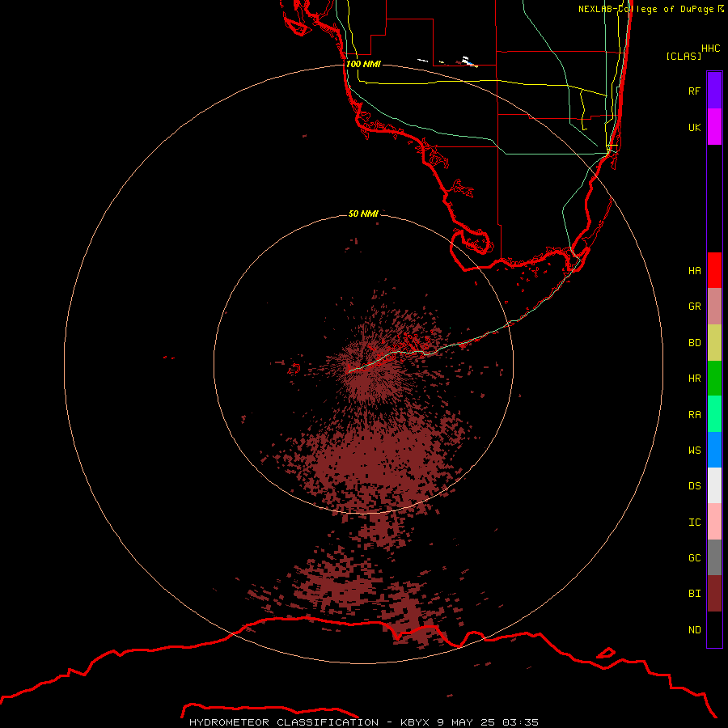The height and width of the screenshot is (728, 728).
Task: Click the 'IC' legend label
Action: (x=695, y=523)
